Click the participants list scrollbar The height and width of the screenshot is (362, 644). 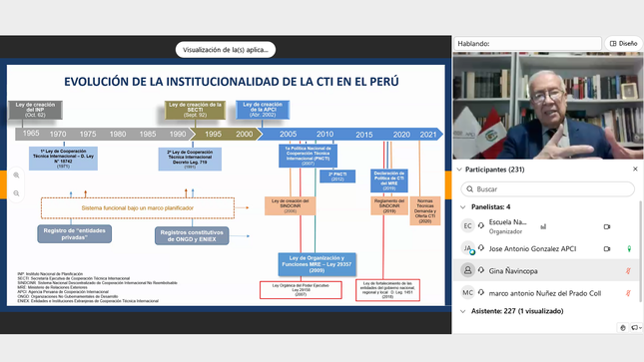pyautogui.click(x=640, y=251)
